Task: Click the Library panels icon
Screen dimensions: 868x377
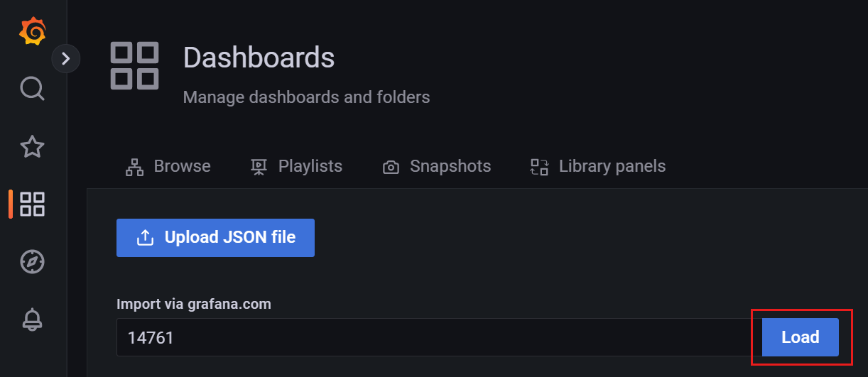Action: 540,167
